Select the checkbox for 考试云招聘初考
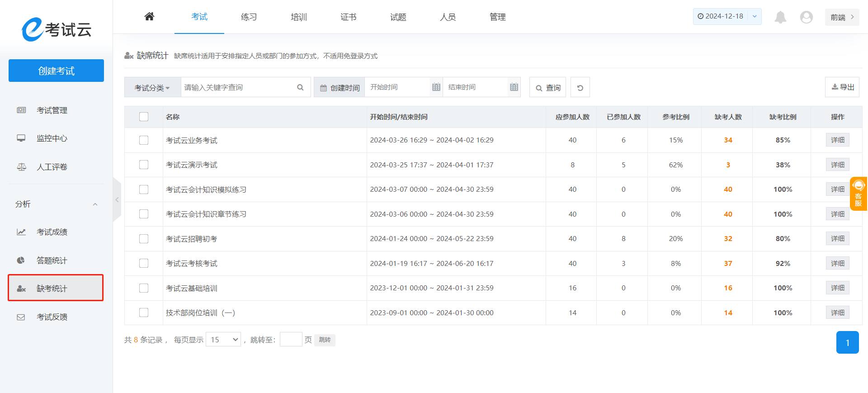The image size is (868, 393). coord(144,239)
